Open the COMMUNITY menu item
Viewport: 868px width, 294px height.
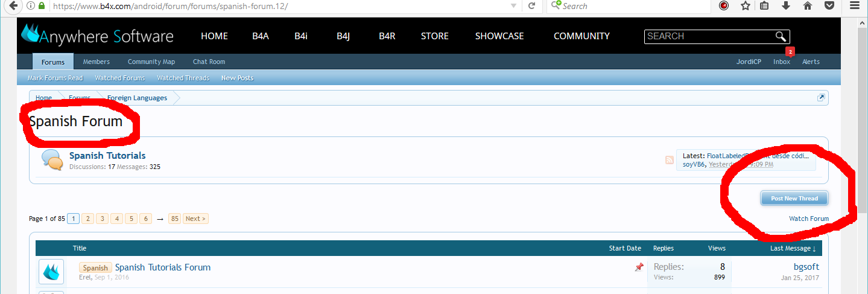click(x=581, y=36)
